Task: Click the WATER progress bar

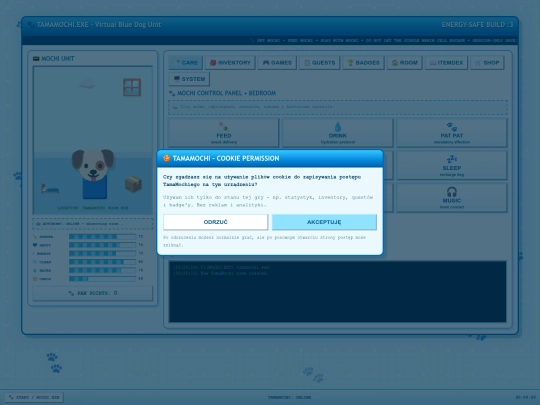Action: (102, 270)
